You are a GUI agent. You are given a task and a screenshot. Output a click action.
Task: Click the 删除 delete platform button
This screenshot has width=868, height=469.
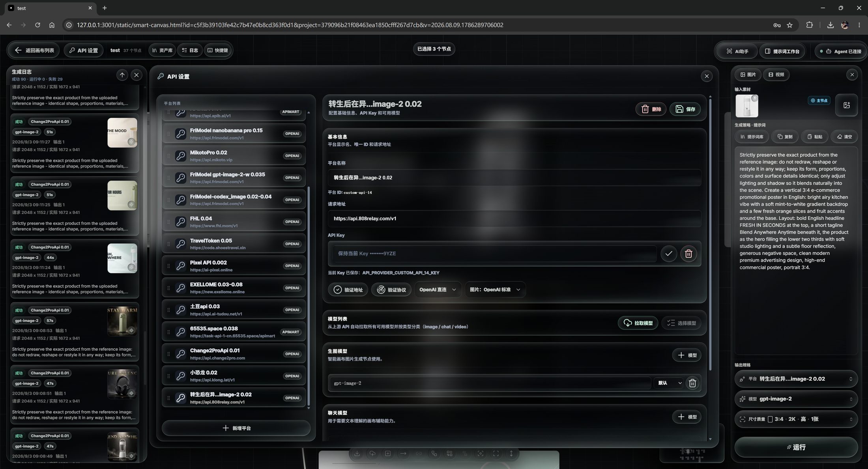(651, 109)
